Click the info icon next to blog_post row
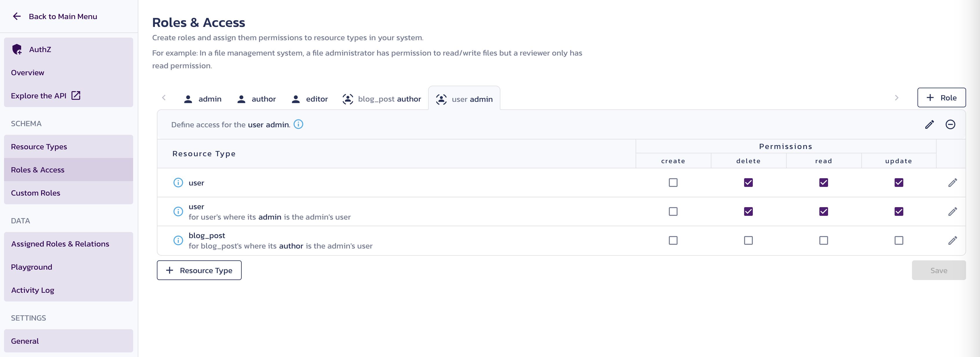The height and width of the screenshot is (357, 980). coord(177,240)
